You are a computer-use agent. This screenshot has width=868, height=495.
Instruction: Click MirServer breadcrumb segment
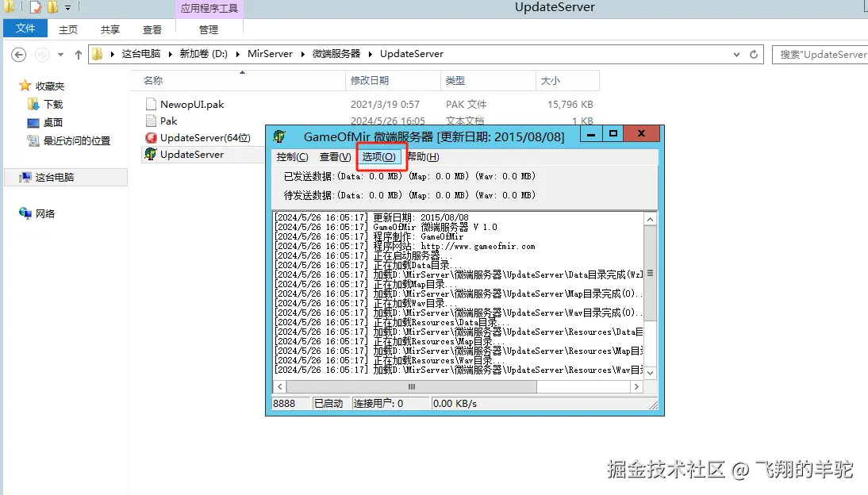point(270,54)
